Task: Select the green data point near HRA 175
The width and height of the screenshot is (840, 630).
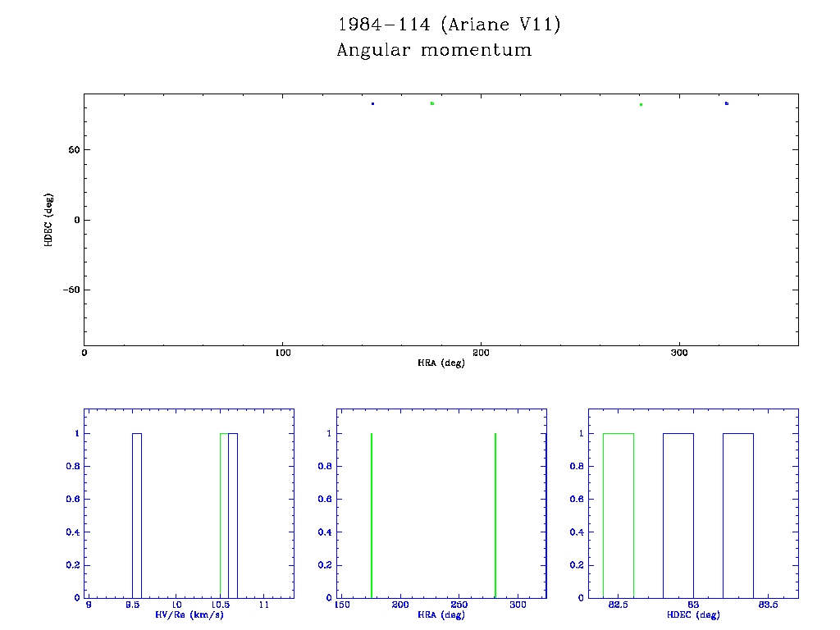Action: [x=432, y=103]
